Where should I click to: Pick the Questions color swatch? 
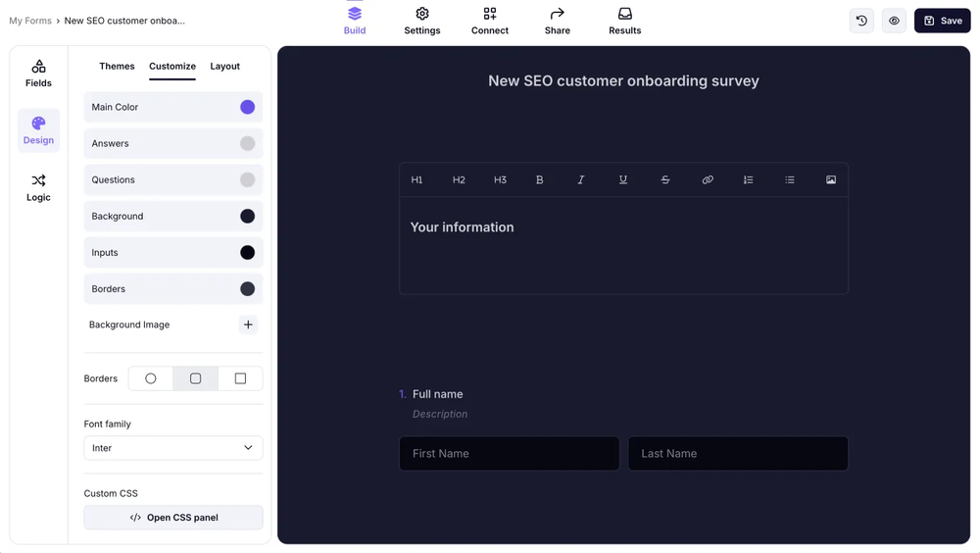pos(248,179)
